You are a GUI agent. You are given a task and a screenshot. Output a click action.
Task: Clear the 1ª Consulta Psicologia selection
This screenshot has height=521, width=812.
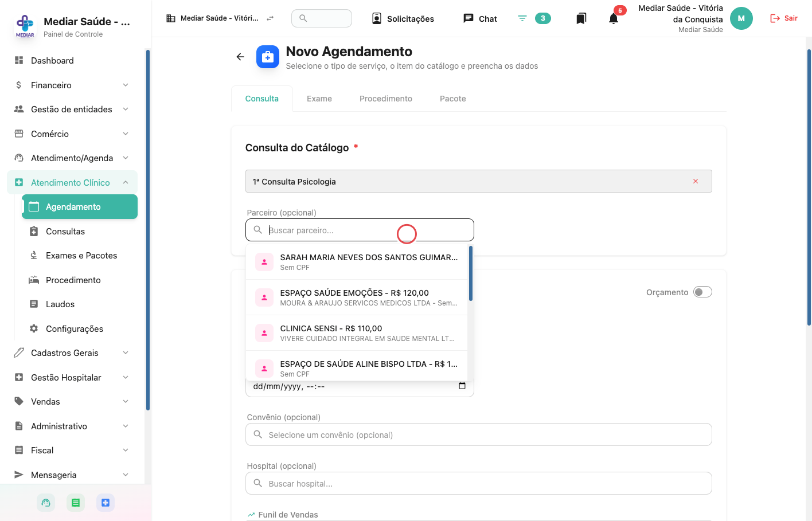tap(696, 181)
